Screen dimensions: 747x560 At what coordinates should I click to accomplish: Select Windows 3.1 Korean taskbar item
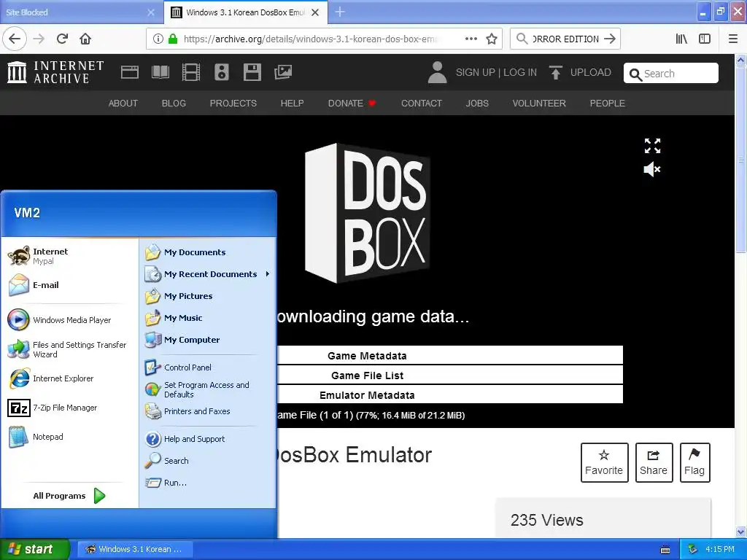coord(135,549)
